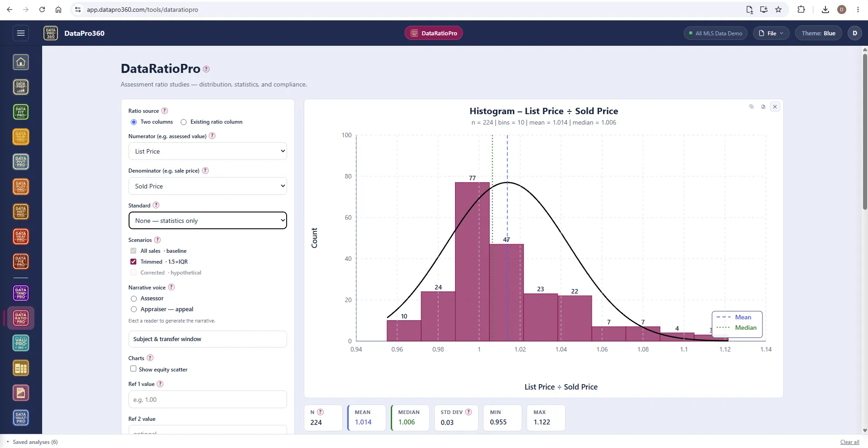Open the maroon report-chart icon in the sidebar
The image size is (868, 448).
(x=21, y=393)
